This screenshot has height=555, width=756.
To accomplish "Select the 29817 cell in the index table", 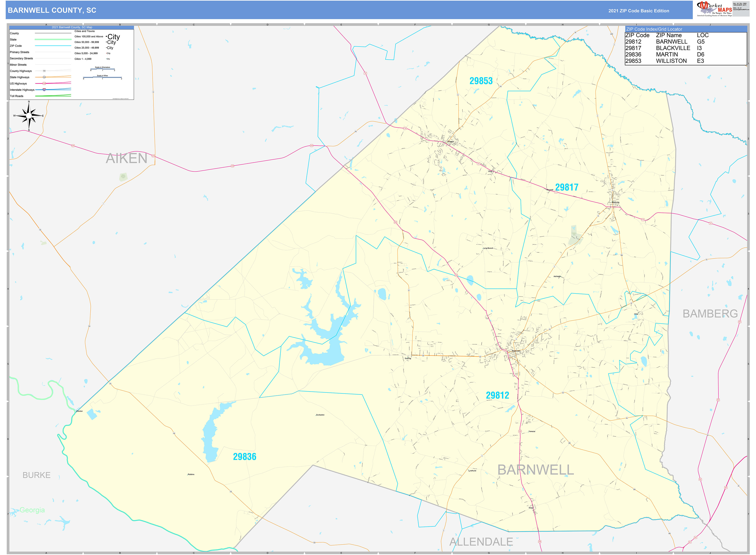I will pos(633,48).
